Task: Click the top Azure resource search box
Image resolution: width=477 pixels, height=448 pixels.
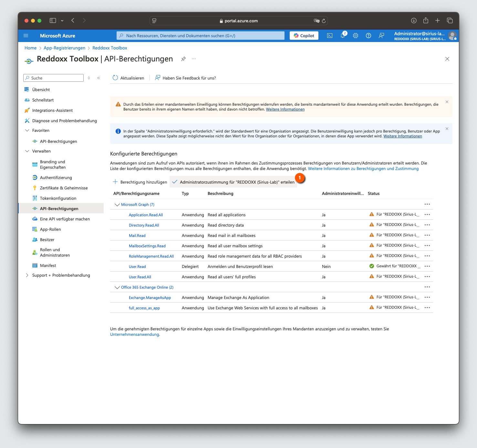Action: click(x=200, y=36)
